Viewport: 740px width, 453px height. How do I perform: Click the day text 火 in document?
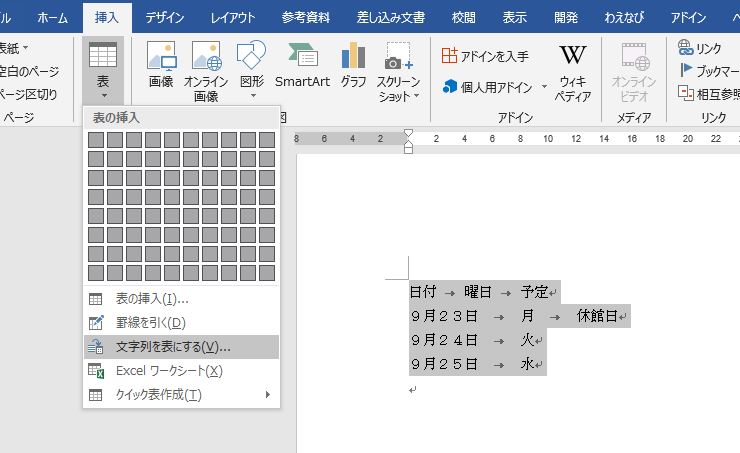[527, 340]
